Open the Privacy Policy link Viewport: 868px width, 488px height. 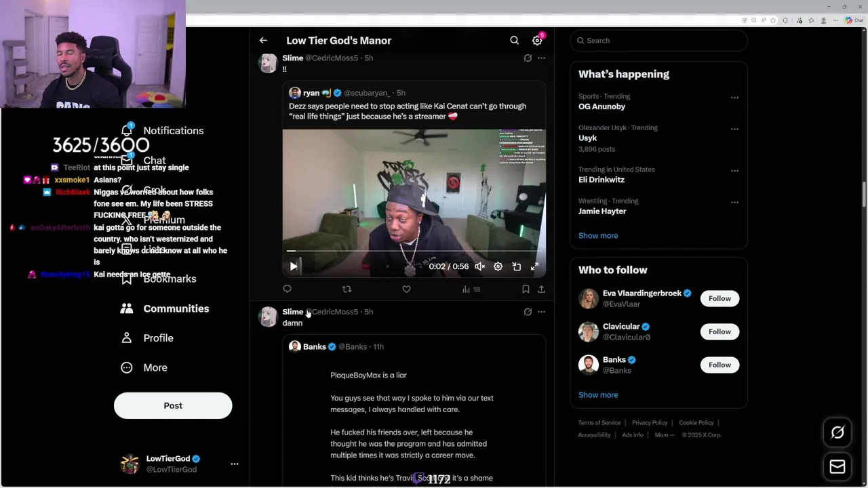coord(650,423)
